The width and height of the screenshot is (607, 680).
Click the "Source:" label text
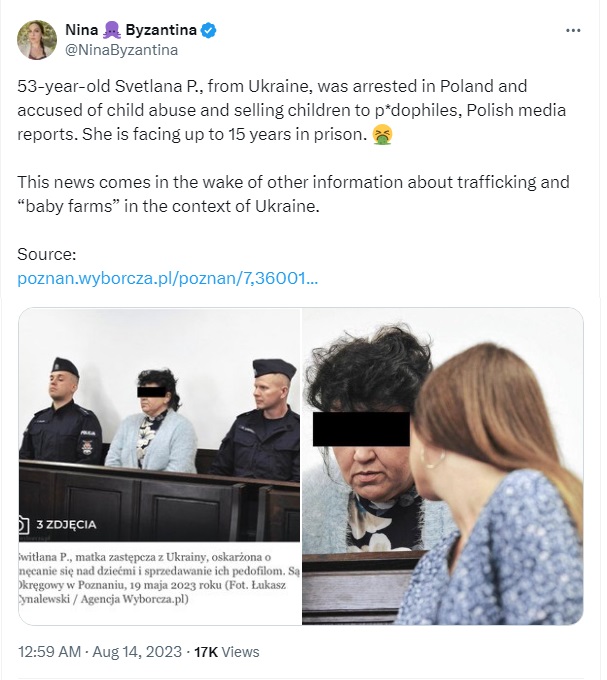click(x=47, y=254)
